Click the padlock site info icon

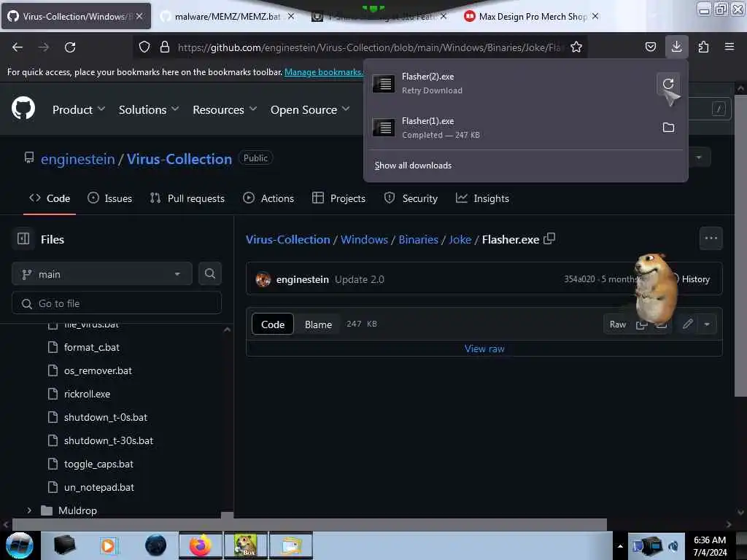pyautogui.click(x=165, y=47)
